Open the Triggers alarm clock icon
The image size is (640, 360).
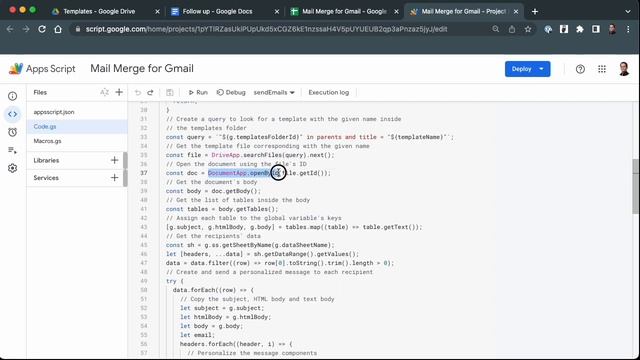[13, 132]
